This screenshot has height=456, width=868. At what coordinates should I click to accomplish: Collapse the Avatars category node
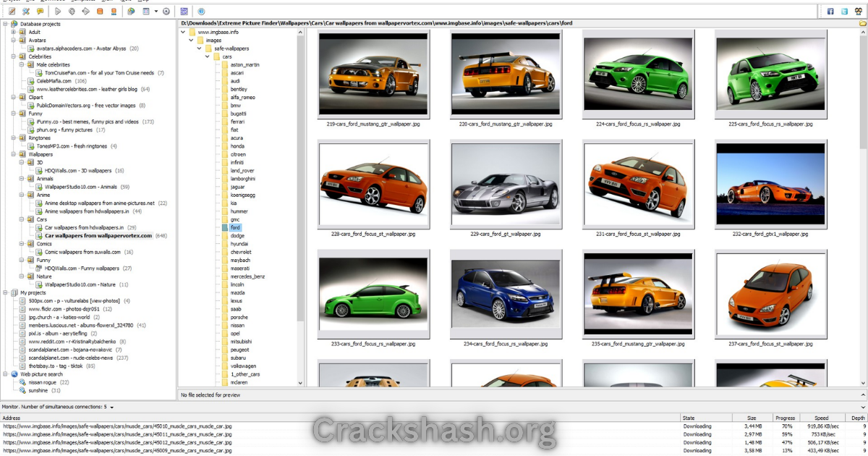(14, 41)
